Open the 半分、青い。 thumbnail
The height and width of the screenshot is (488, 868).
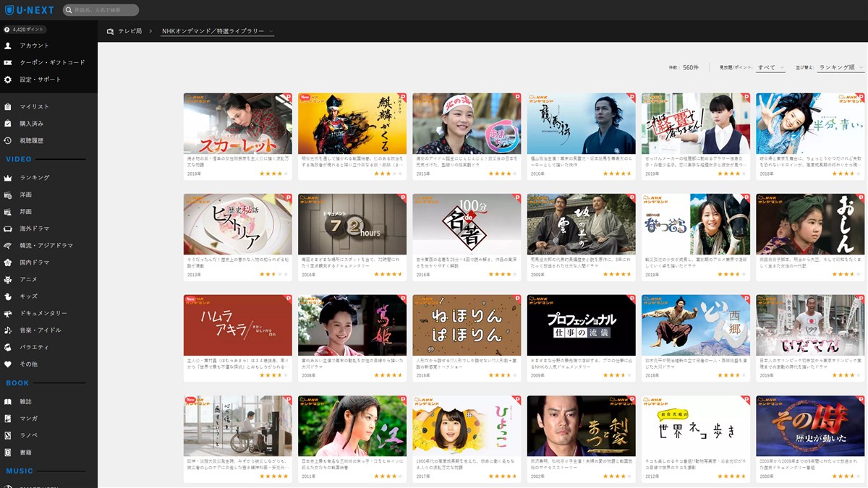810,123
